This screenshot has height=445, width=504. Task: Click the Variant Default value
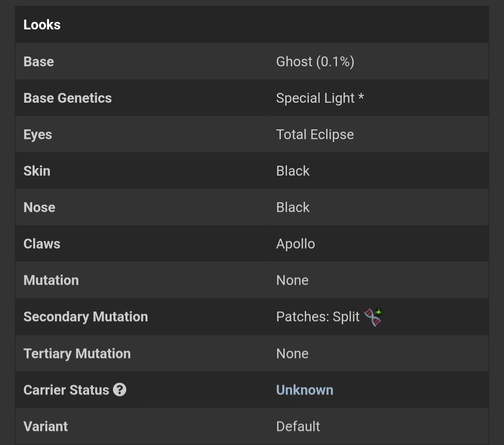(298, 426)
